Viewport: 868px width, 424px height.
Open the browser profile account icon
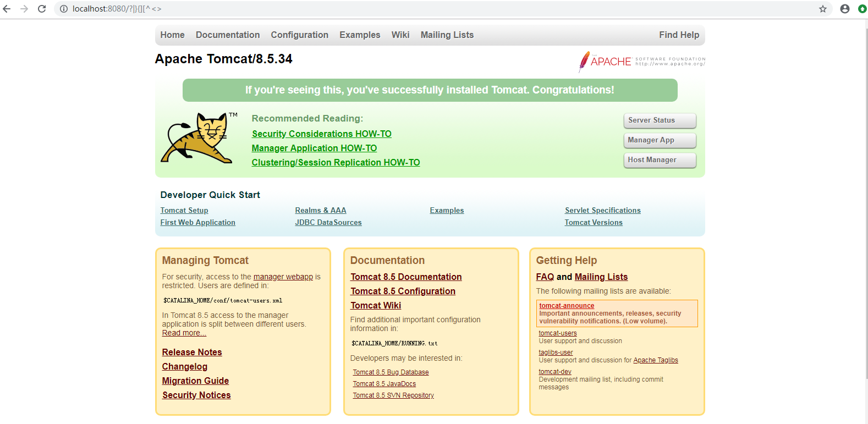845,9
